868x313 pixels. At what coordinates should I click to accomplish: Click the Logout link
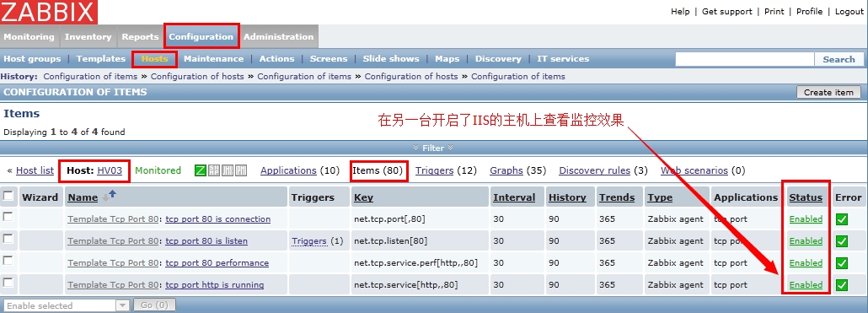849,12
